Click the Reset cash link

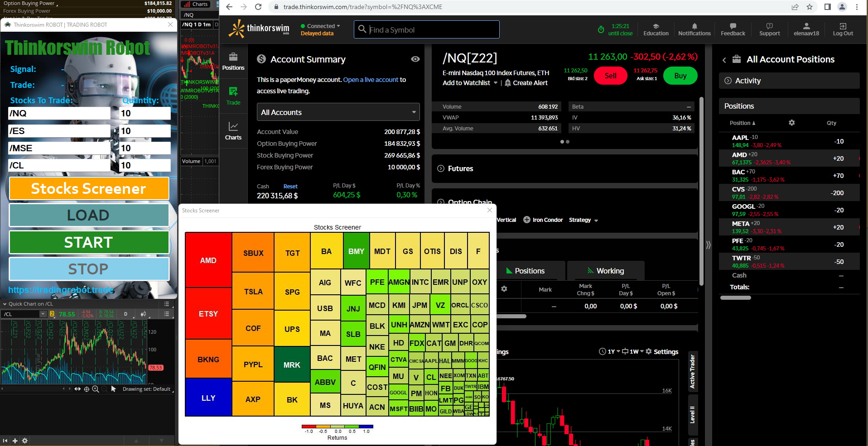290,187
